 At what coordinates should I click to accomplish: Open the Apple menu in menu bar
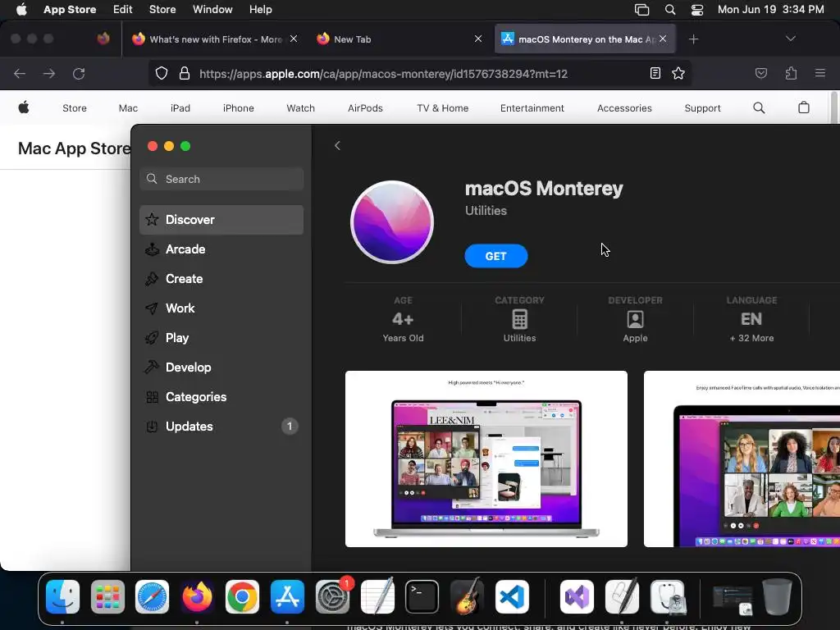[21, 9]
